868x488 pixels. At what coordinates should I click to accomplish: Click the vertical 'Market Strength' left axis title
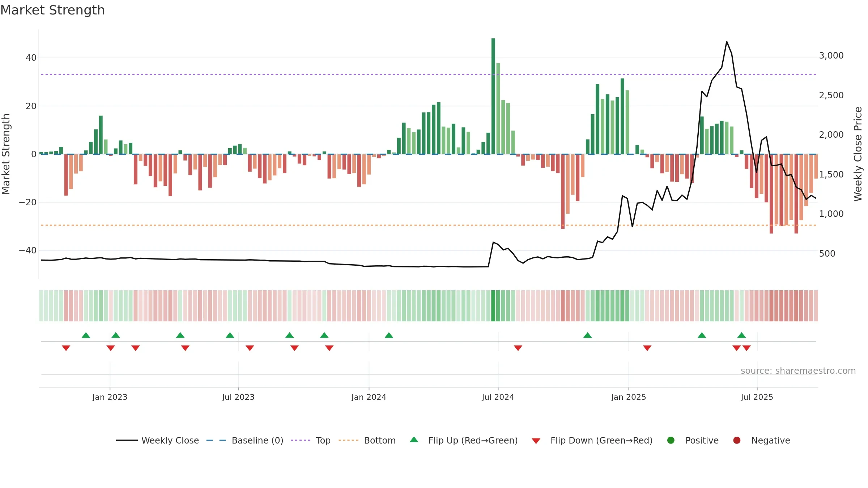(6, 154)
